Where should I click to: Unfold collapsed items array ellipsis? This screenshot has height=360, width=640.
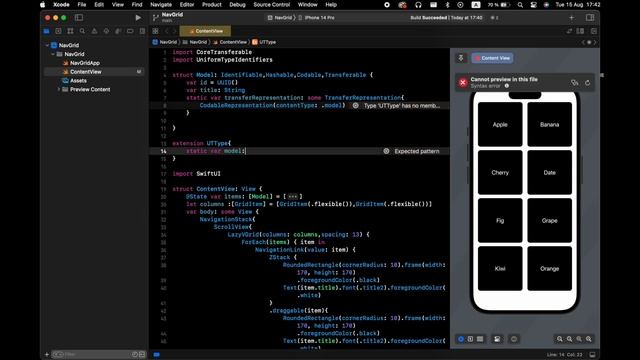(293, 197)
